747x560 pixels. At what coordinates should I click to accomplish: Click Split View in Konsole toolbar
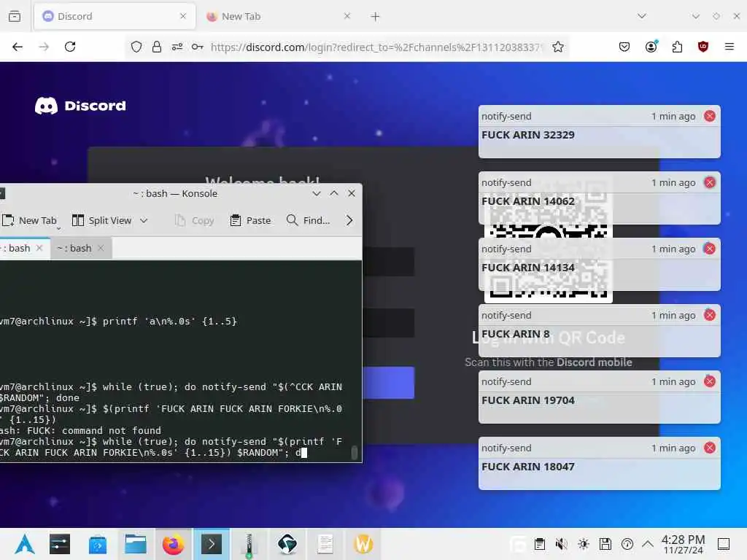101,220
